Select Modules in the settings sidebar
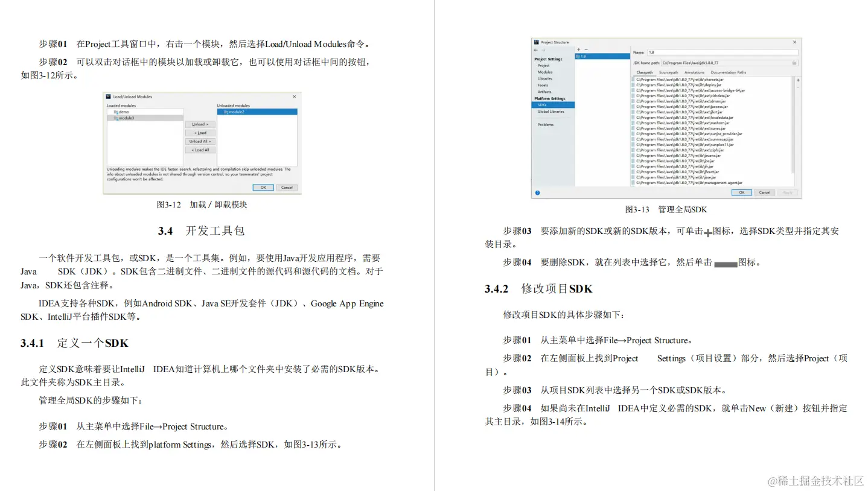Image resolution: width=868 pixels, height=491 pixels. tap(545, 72)
